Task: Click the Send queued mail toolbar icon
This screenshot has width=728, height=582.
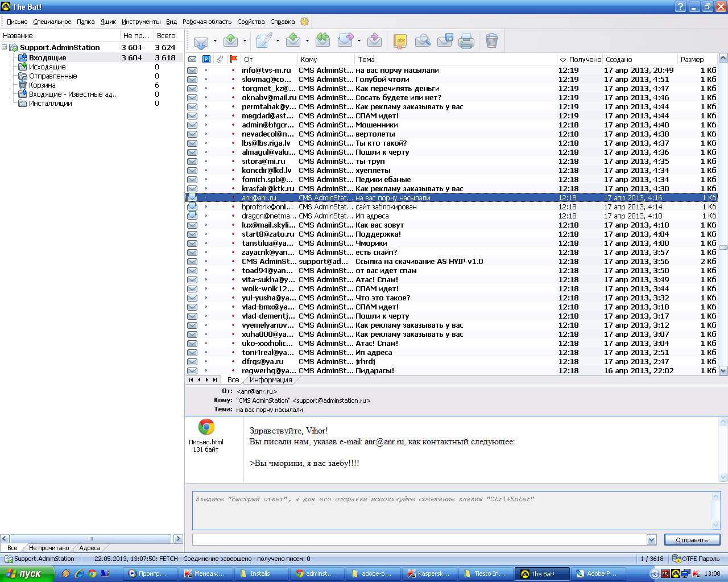Action: [231, 40]
